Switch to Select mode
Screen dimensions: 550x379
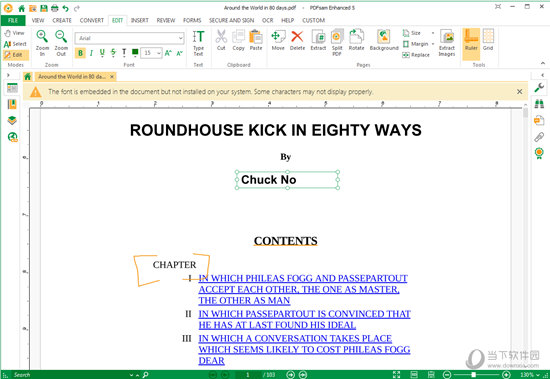click(15, 44)
